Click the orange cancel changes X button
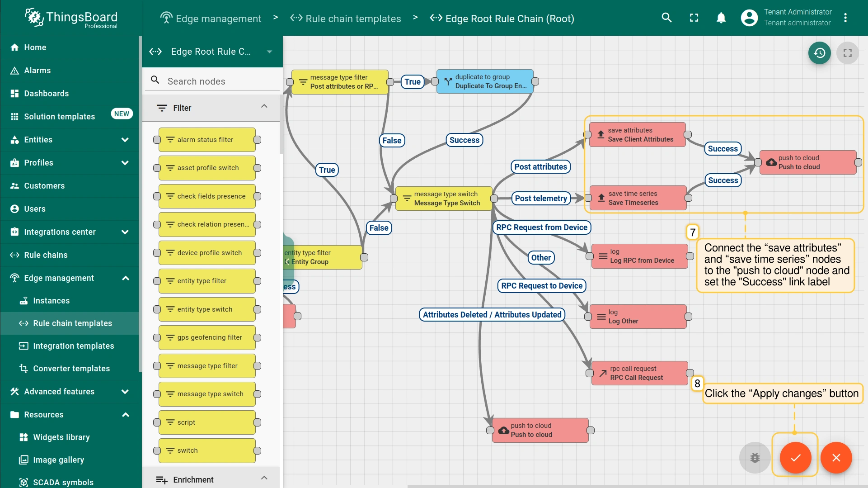868x488 pixels. click(836, 458)
